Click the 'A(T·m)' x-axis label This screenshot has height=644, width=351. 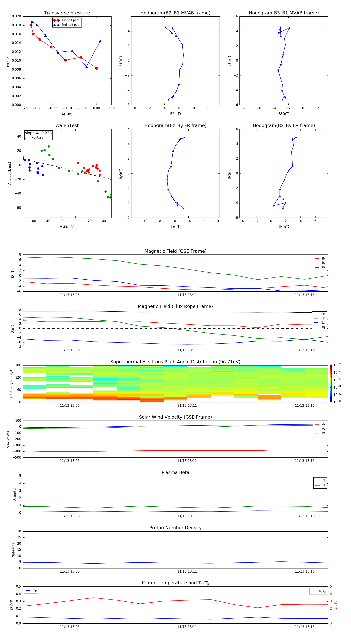[67, 114]
